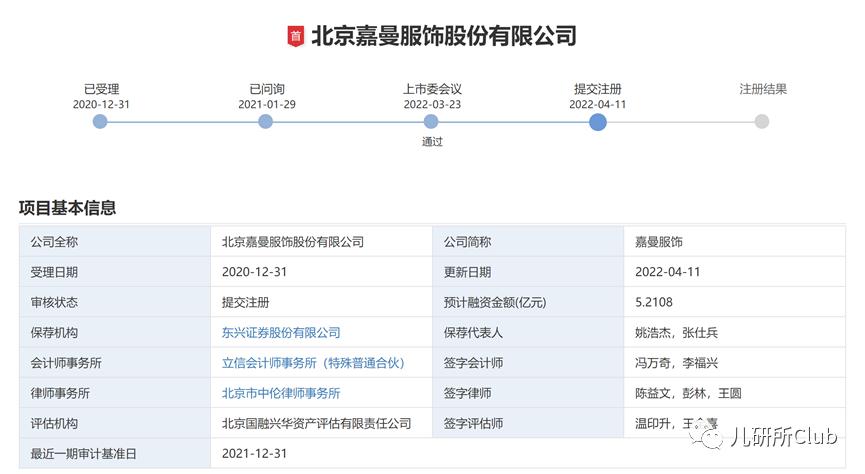Click the 上市委会议 stage label
This screenshot has height=474, width=865.
(x=432, y=89)
